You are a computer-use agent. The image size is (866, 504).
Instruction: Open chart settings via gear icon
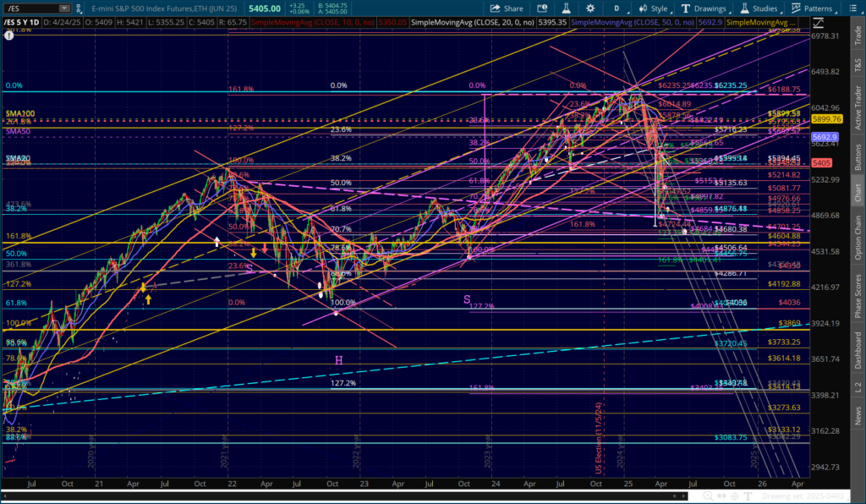coord(590,8)
